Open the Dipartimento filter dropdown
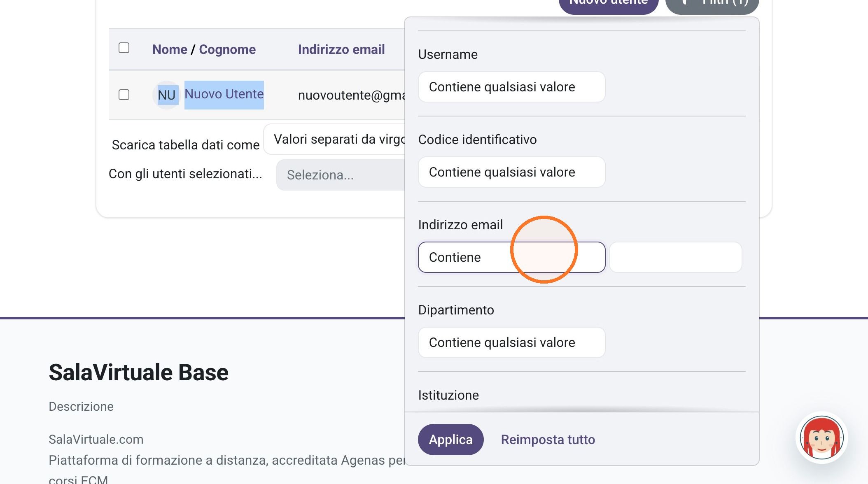Screen dimensions: 868x484 pyautogui.click(x=511, y=342)
